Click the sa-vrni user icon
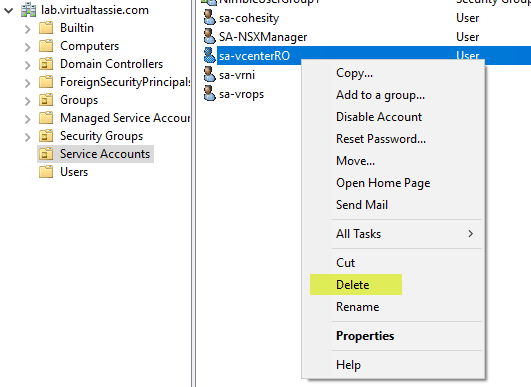This screenshot has width=531, height=387. click(209, 74)
